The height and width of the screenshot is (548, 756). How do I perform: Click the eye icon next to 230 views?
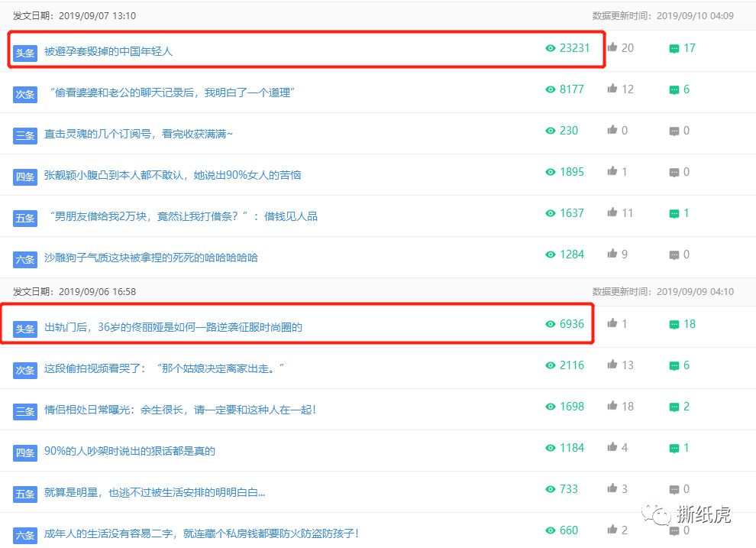[550, 130]
